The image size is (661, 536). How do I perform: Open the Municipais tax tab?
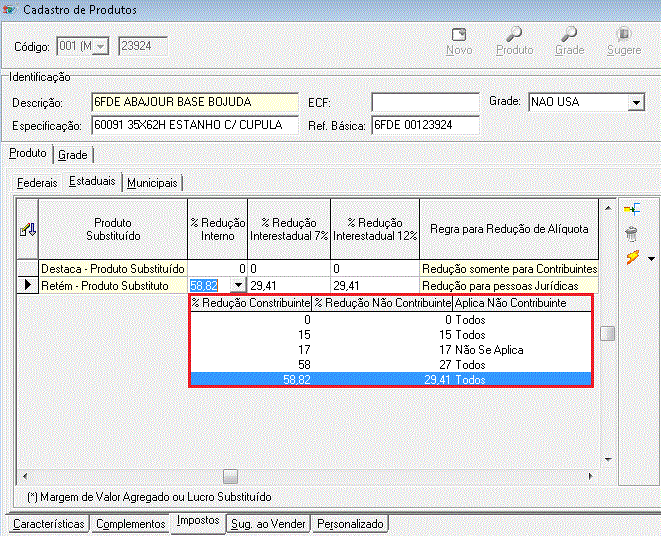pos(152,183)
